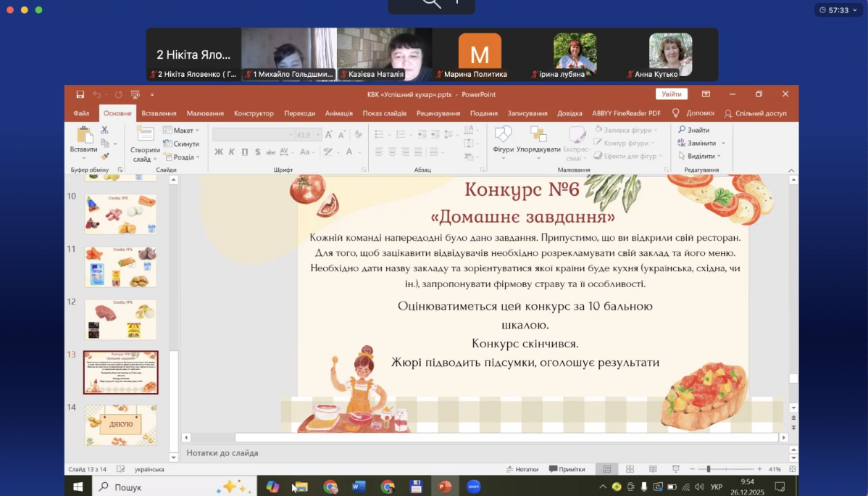Open PowerPoint from the Windows taskbar
The width and height of the screenshot is (868, 496).
click(x=445, y=487)
